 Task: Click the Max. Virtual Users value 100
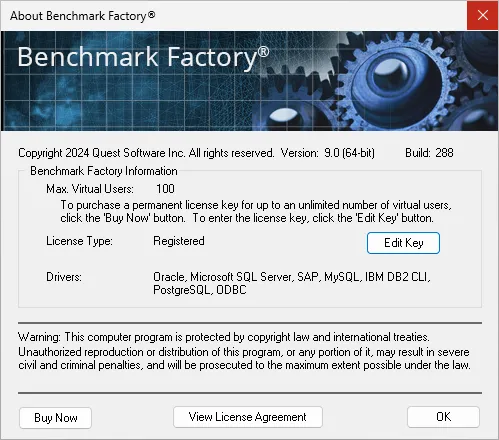165,189
